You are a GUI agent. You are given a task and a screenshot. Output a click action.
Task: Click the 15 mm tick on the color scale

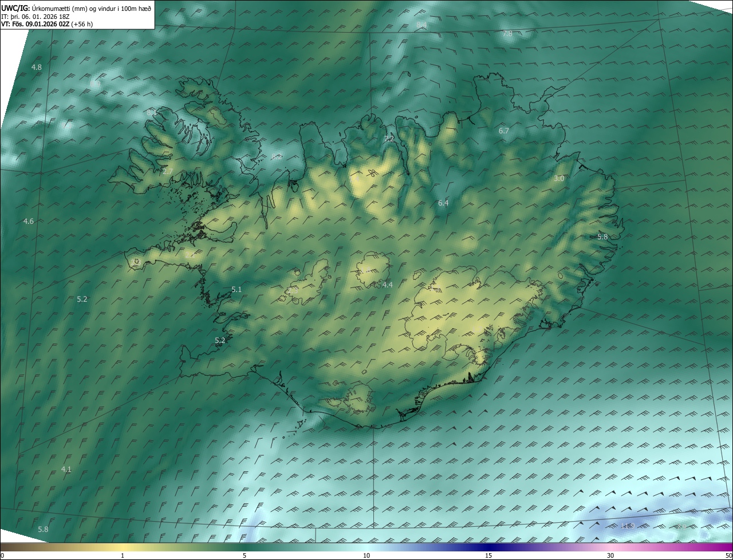(x=488, y=555)
